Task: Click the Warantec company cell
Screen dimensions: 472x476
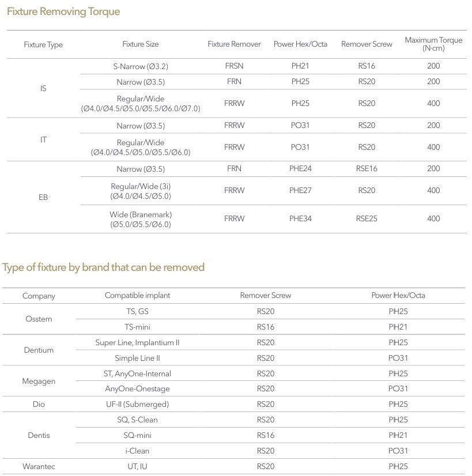Action: tap(39, 466)
